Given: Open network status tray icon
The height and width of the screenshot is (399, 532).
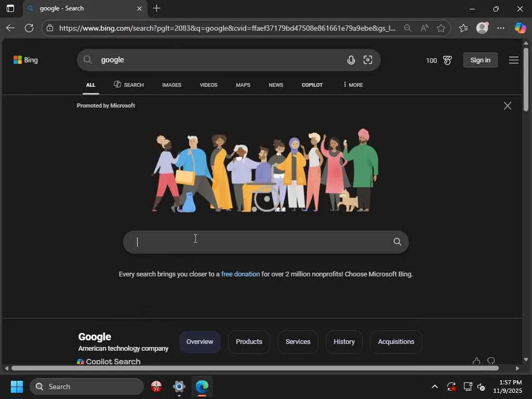Looking at the screenshot, I should point(468,387).
